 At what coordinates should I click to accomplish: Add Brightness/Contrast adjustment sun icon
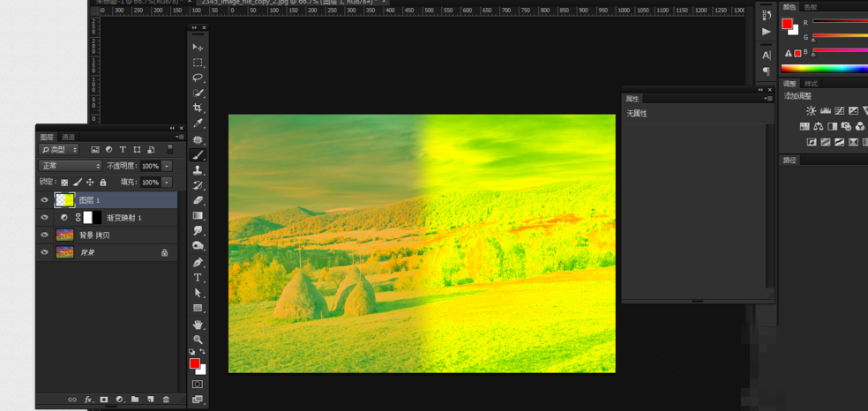(811, 111)
